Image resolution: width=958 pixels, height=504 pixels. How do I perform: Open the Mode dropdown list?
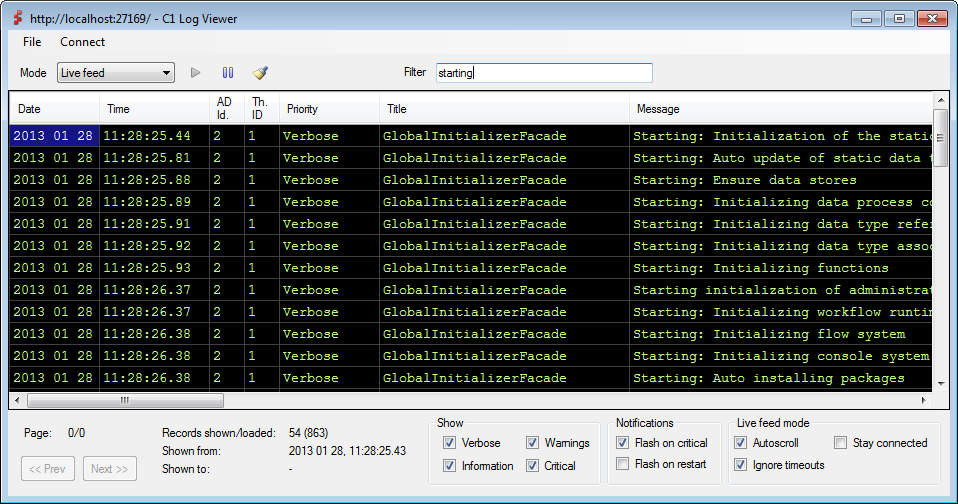(x=166, y=73)
